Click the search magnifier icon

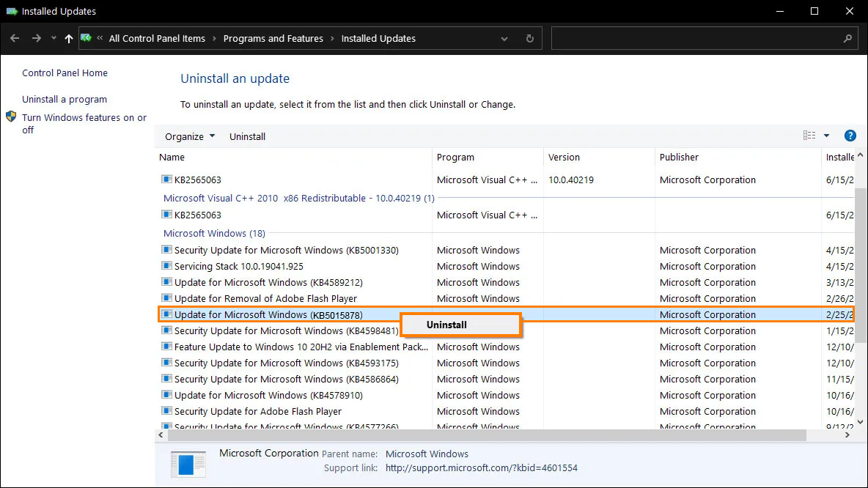847,38
